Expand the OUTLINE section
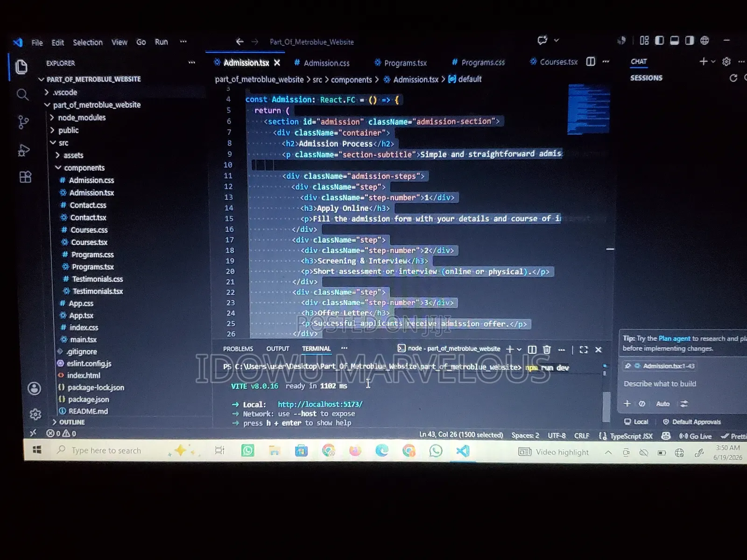This screenshot has width=747, height=560. 72,422
